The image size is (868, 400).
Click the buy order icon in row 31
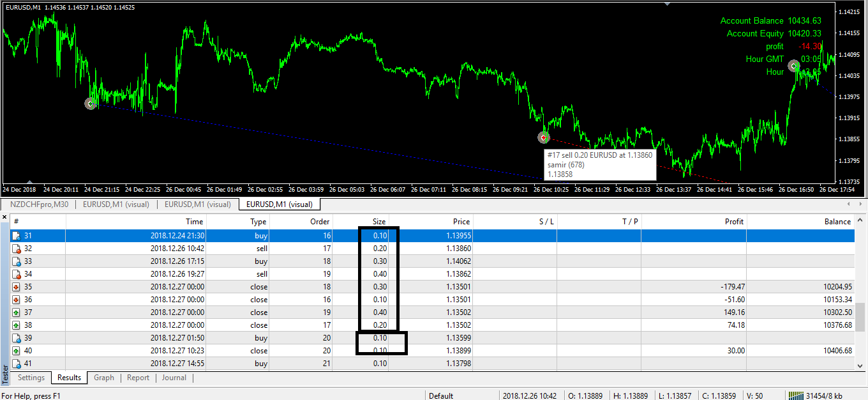click(16, 236)
